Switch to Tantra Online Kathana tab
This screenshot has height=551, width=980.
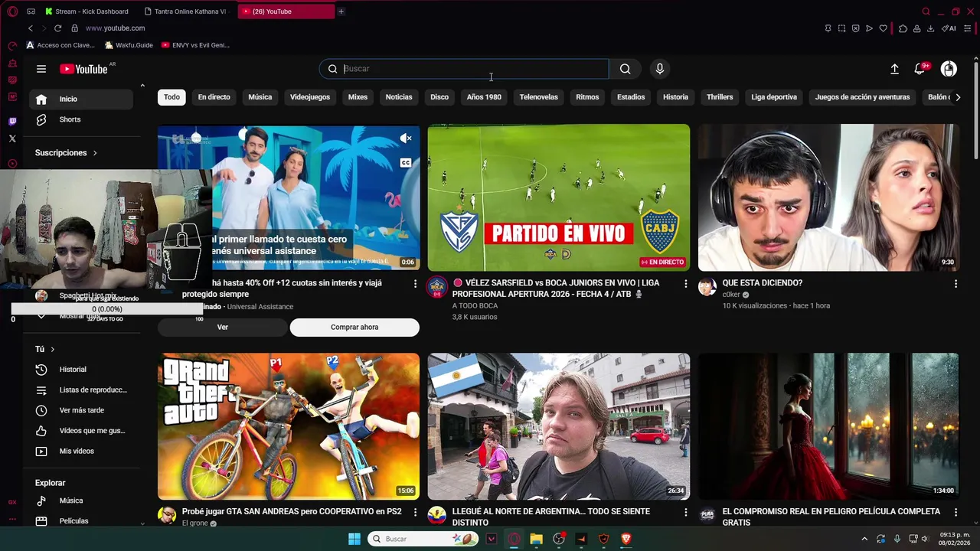(186, 11)
